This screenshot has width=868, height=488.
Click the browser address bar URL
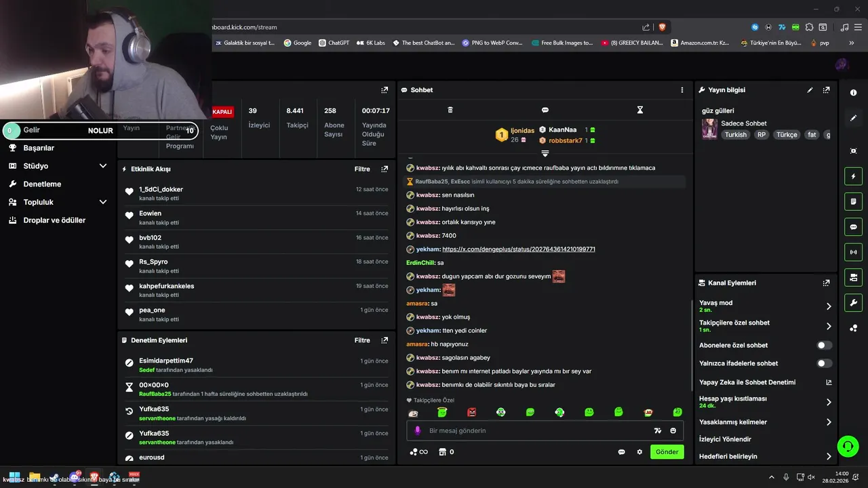click(x=244, y=27)
